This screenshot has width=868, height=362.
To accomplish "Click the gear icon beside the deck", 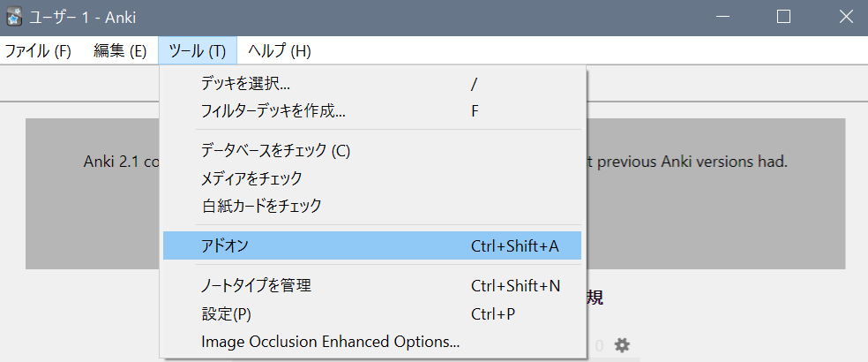I will pyautogui.click(x=622, y=345).
